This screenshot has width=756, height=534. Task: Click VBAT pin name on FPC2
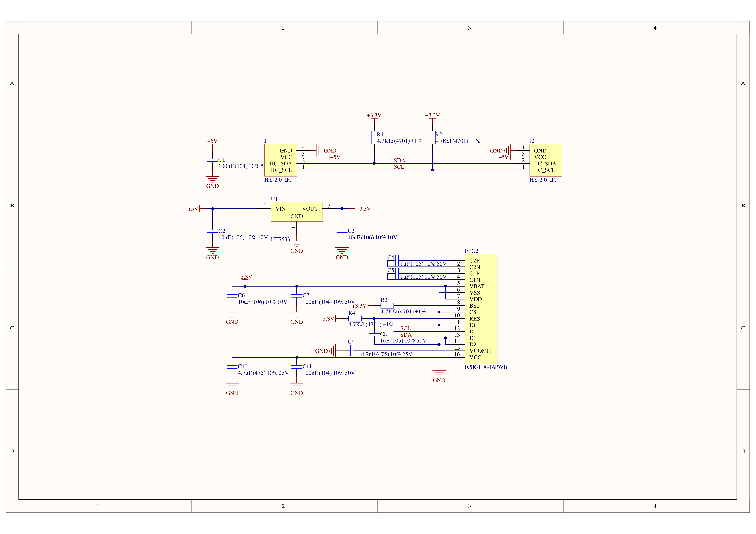coord(477,286)
